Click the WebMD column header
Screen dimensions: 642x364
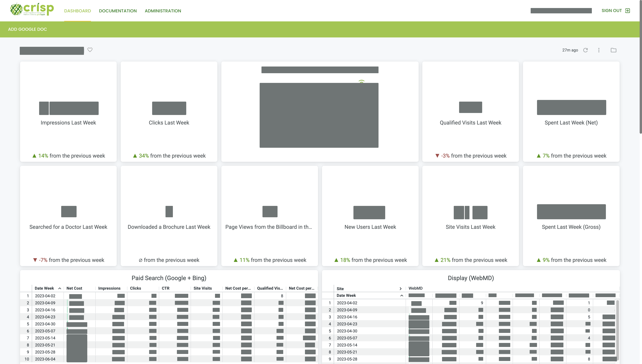415,288
